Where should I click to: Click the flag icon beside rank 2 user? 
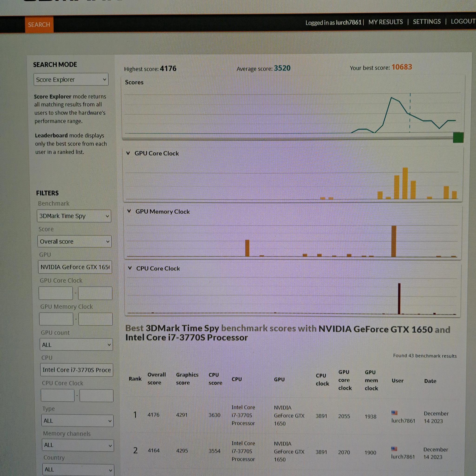(x=394, y=449)
